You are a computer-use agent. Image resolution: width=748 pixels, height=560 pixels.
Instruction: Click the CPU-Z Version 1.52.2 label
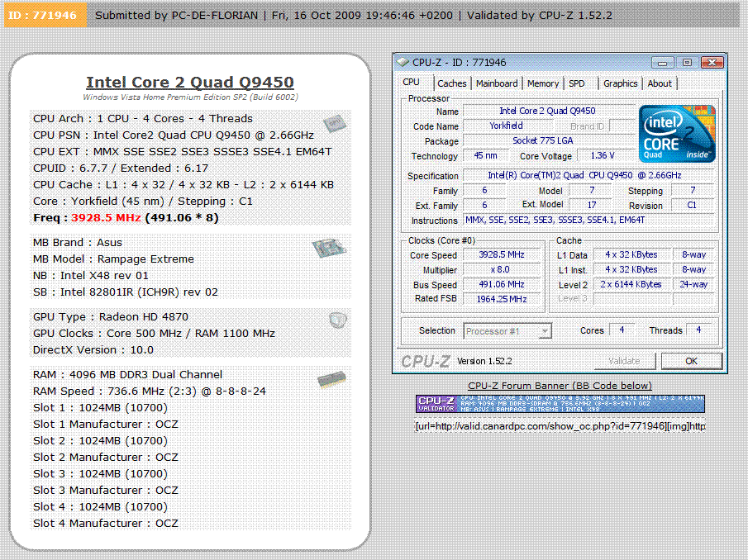(484, 361)
